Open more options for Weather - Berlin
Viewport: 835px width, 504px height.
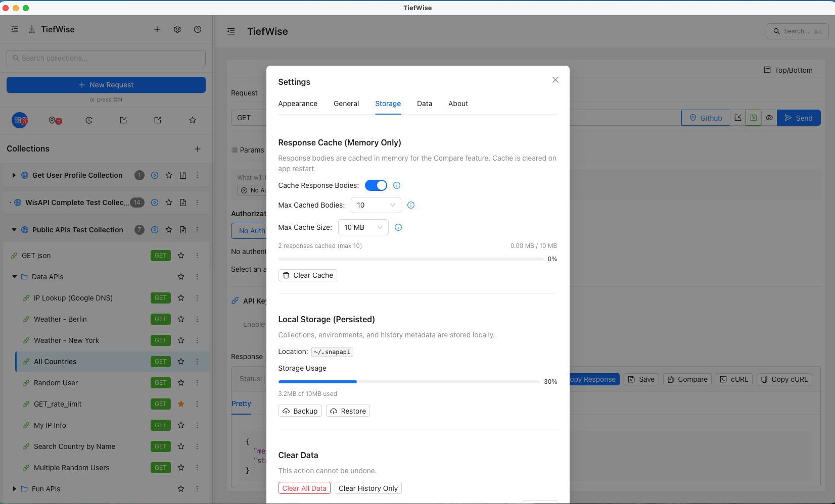(197, 319)
